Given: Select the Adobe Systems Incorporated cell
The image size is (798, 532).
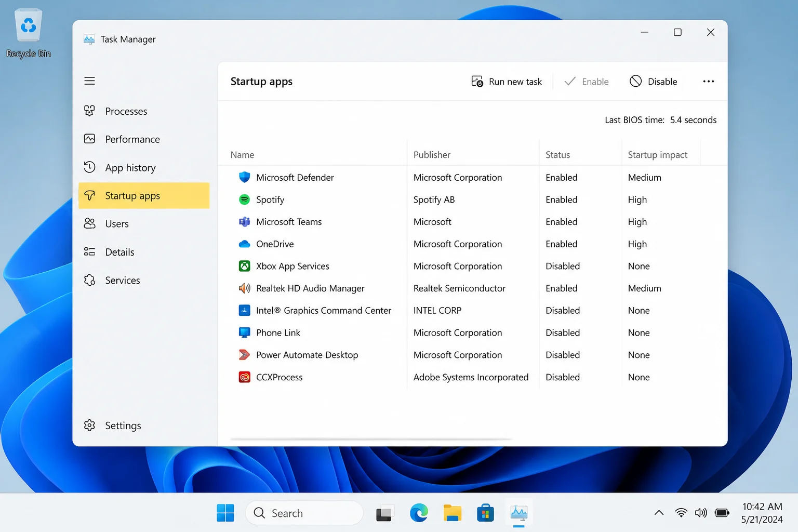Looking at the screenshot, I should [x=471, y=377].
